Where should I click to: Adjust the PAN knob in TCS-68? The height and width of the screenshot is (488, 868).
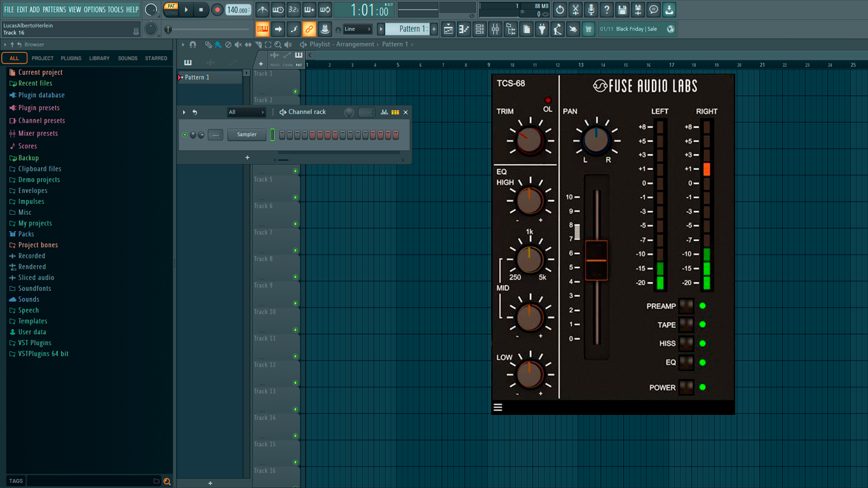[x=596, y=140]
